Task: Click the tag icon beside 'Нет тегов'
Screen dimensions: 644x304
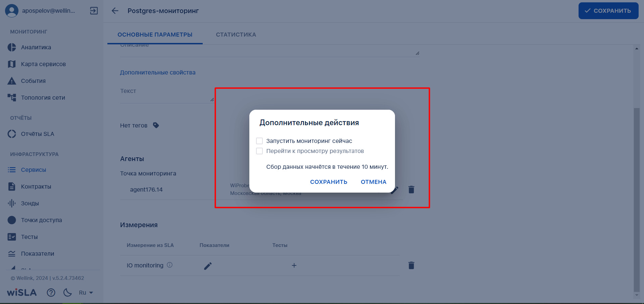Action: tap(156, 125)
